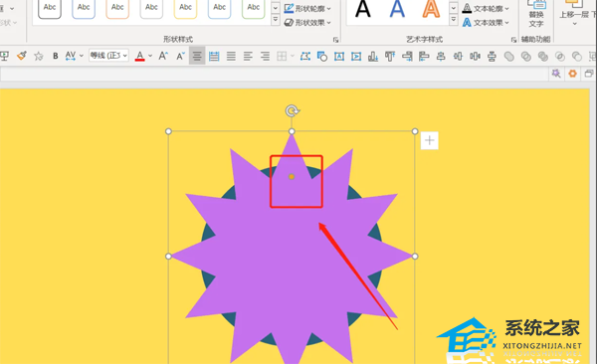
Task: Open the 文本轮廓 text outline menu
Action: coord(487,8)
